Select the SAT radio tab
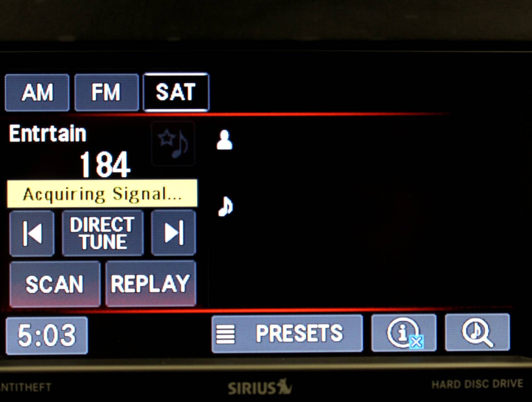 coord(176,92)
